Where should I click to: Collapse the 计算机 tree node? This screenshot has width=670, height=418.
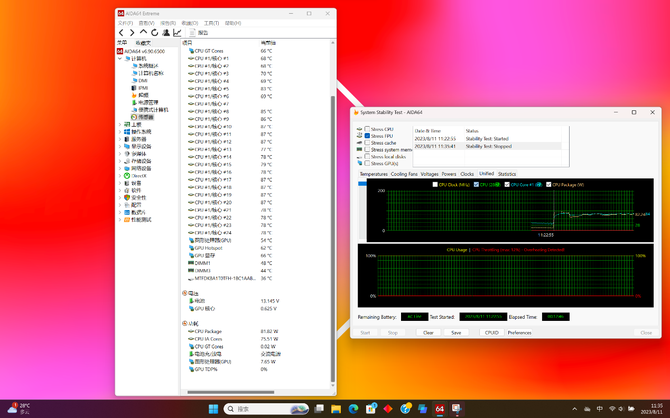click(x=120, y=59)
